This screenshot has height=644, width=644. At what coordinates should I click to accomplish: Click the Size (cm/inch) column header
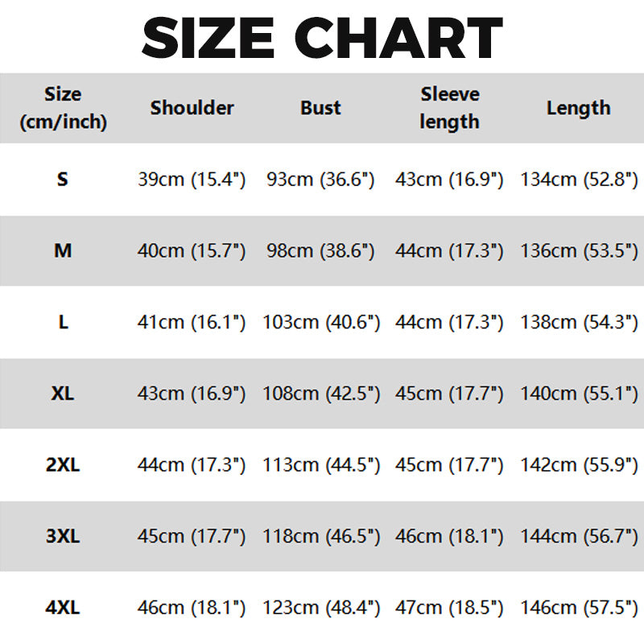[x=63, y=108]
